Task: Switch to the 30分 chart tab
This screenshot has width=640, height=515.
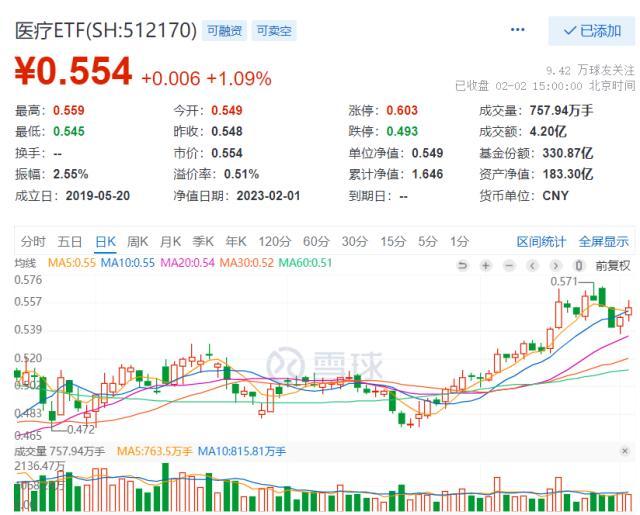Action: pos(354,241)
